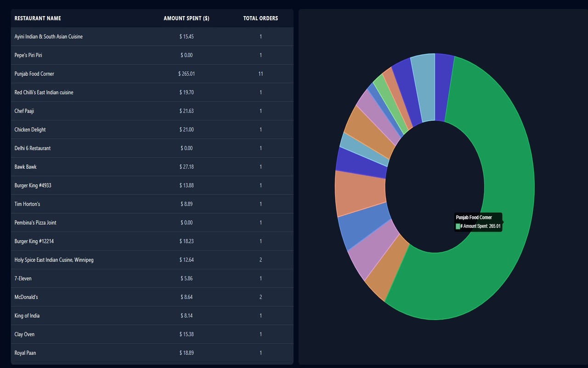
Task: Select the $ 21.00 amount cell
Action: (187, 130)
